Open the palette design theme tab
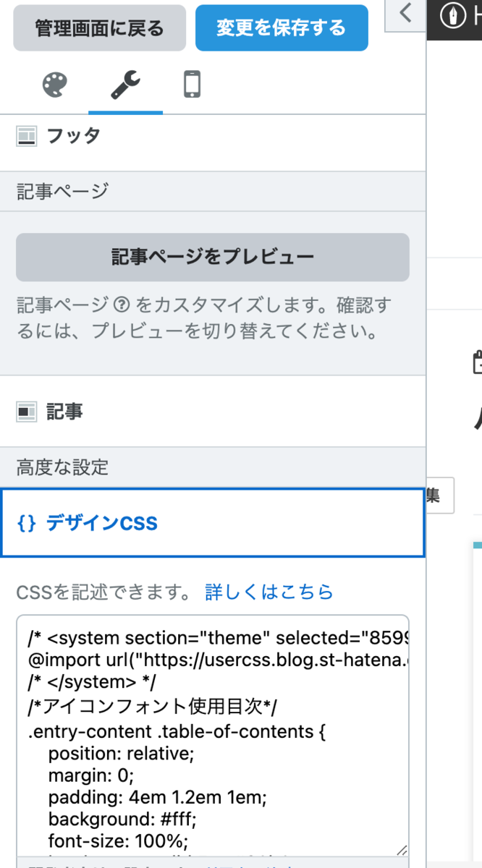Image resolution: width=482 pixels, height=868 pixels. 55,86
